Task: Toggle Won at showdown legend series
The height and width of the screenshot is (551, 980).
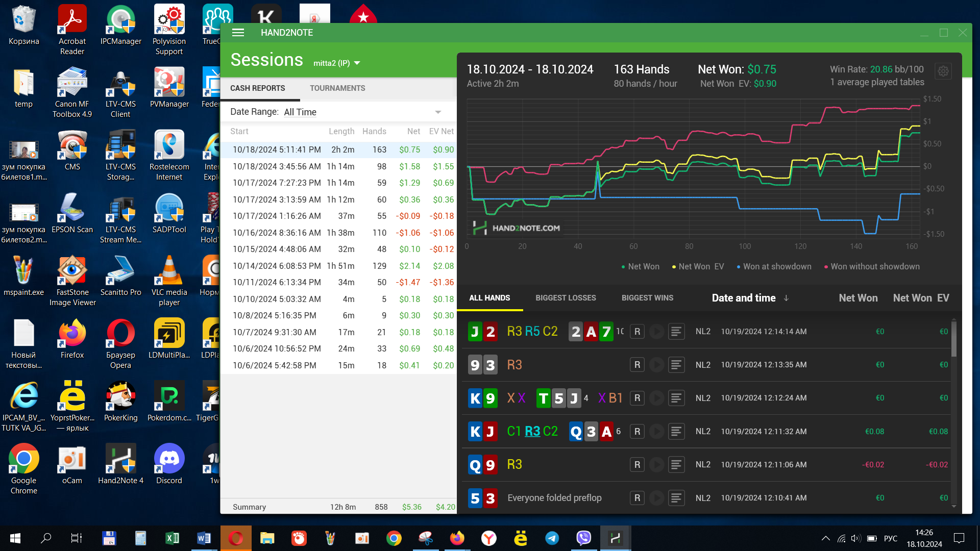Action: click(x=774, y=266)
